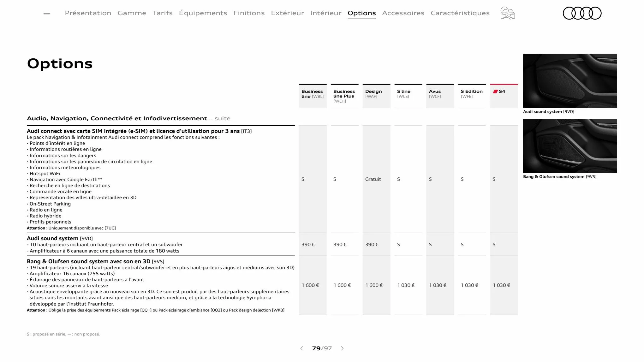
Task: Select the Options tab
Action: (x=362, y=13)
